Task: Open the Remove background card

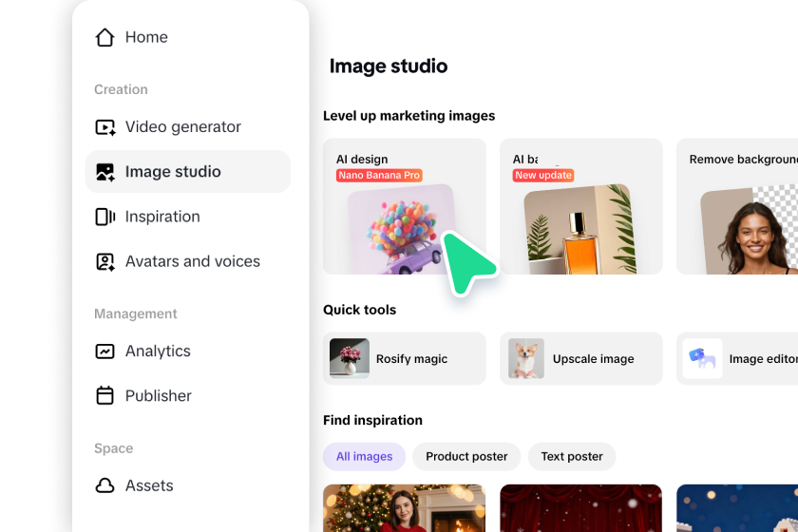Action: click(x=736, y=206)
